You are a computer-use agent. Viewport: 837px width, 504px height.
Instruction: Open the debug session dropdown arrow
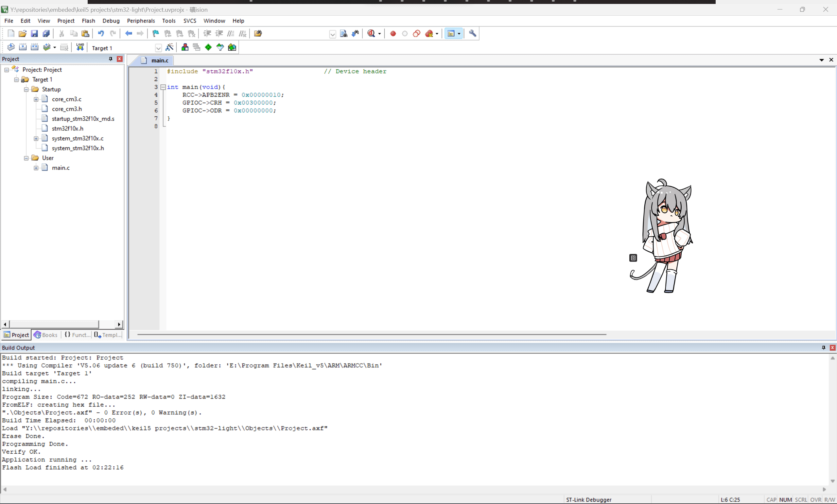379,34
